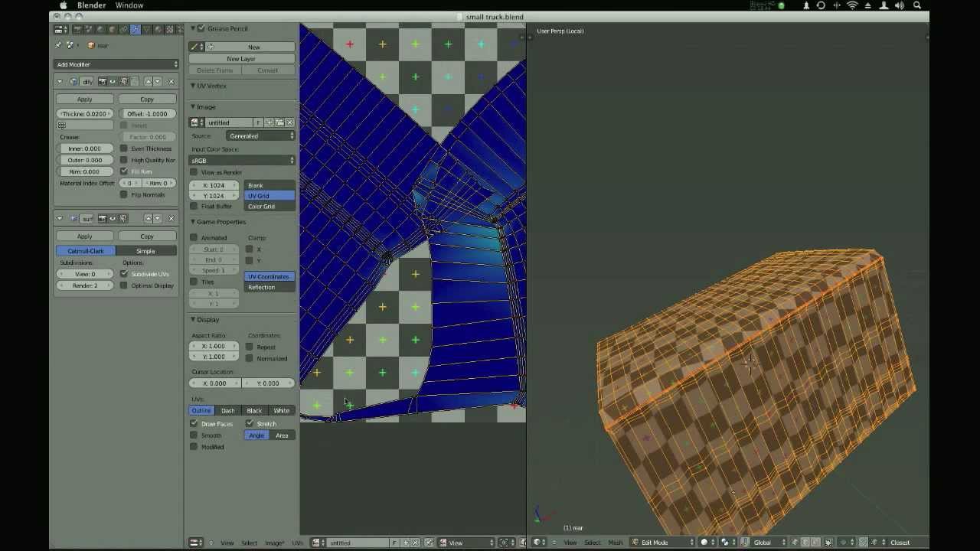Open Spotlight search magnifier in menu bar

click(916, 5)
